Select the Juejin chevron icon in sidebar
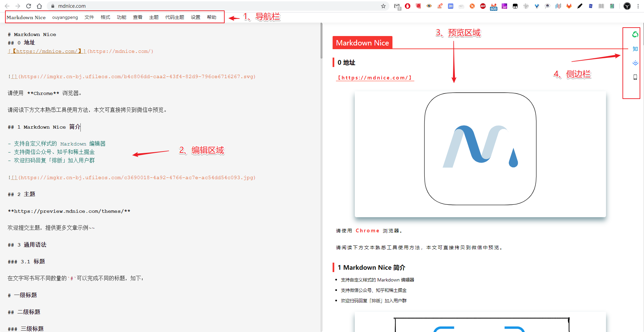 (x=635, y=63)
